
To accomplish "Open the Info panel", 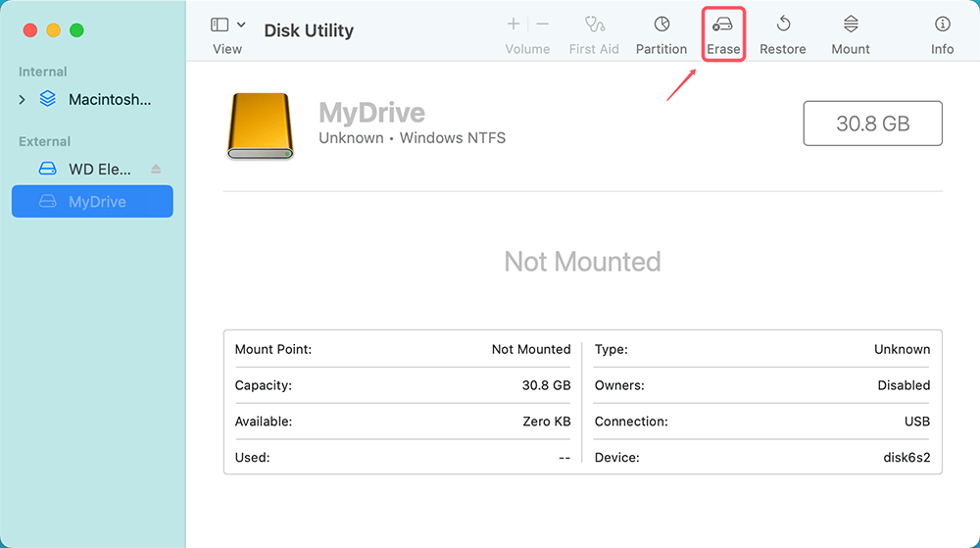I will coord(942,25).
